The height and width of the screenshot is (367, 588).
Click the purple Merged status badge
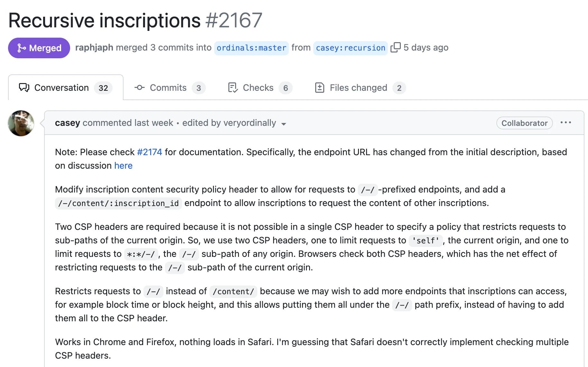39,48
